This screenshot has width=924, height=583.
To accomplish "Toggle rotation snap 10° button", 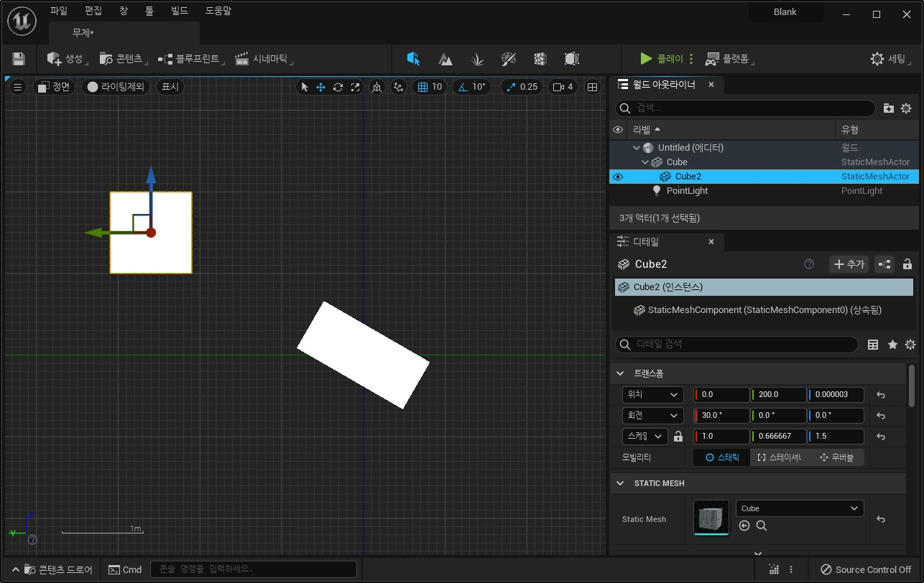I will 472,87.
